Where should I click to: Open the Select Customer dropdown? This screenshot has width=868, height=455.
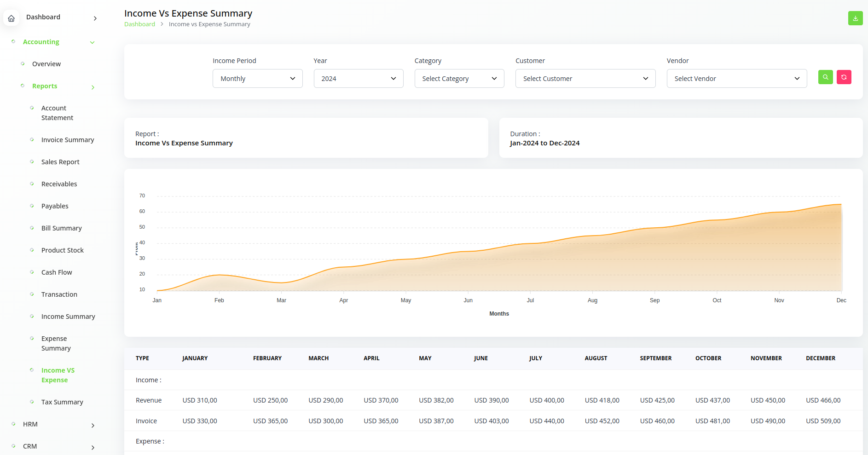(x=585, y=79)
